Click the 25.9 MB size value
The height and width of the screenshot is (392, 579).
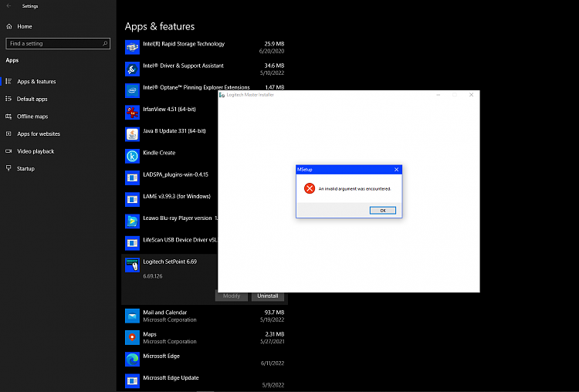[274, 44]
